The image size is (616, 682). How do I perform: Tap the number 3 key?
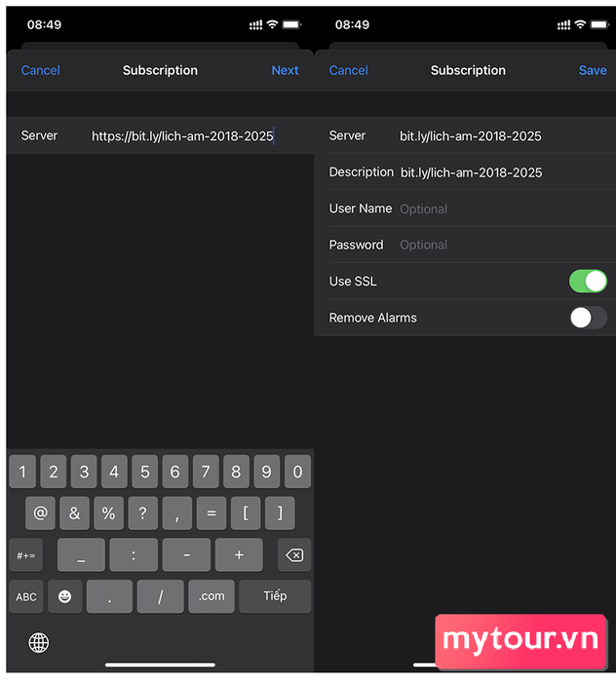click(x=84, y=472)
